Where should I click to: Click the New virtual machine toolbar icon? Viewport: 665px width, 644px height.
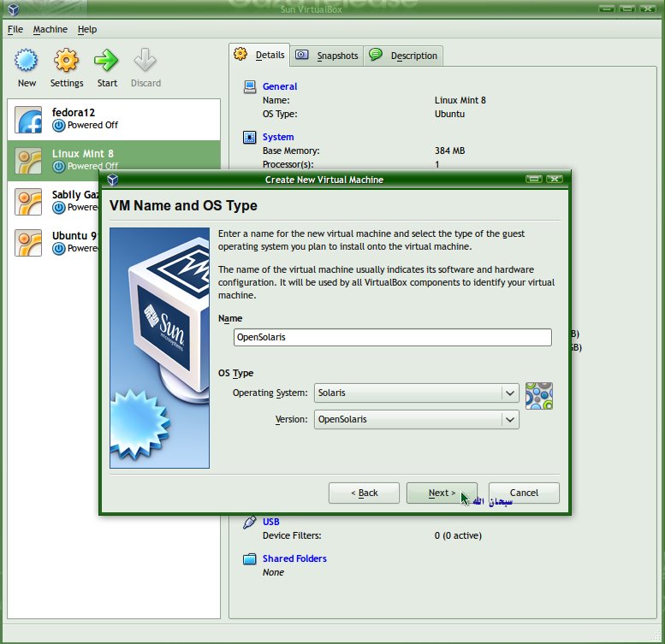click(x=27, y=60)
